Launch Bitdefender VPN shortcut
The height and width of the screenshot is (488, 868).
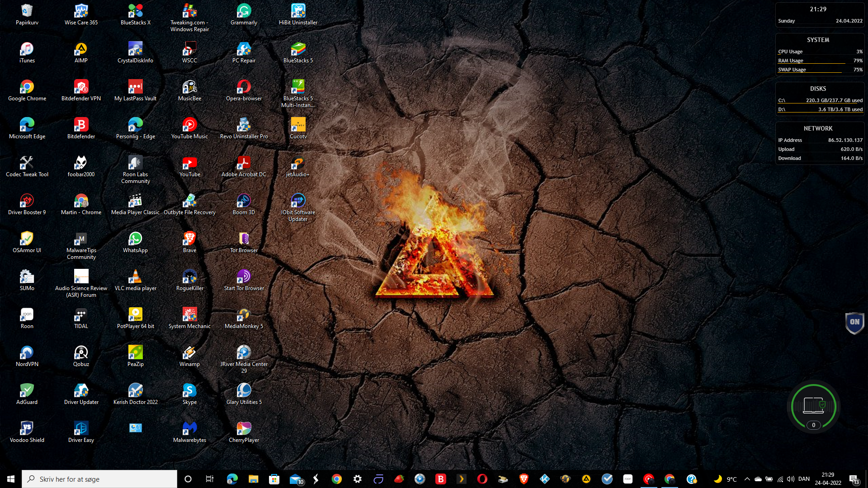81,87
